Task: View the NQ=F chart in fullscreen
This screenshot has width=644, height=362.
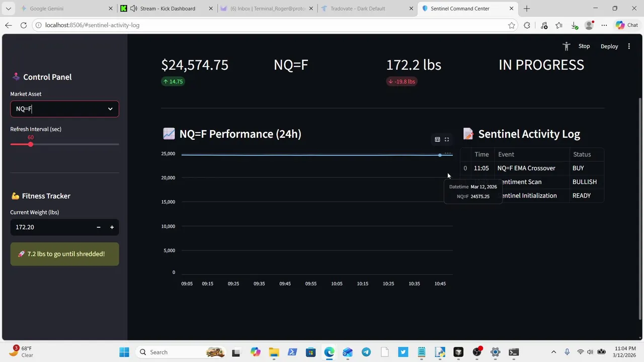Action: [x=447, y=139]
